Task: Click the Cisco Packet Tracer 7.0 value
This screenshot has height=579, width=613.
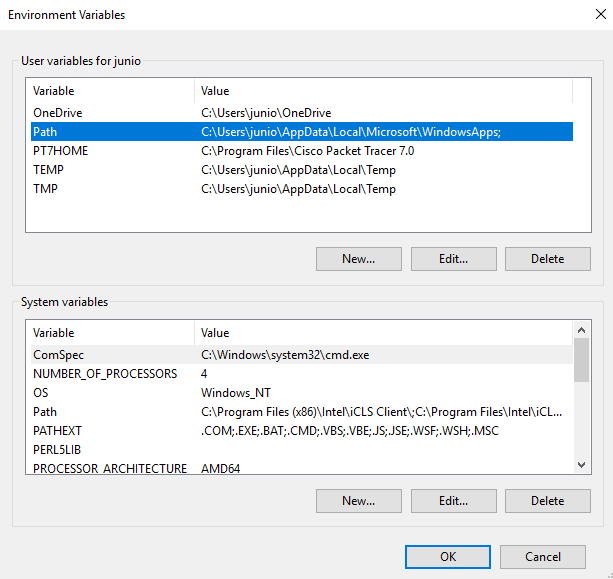Action: 307,151
